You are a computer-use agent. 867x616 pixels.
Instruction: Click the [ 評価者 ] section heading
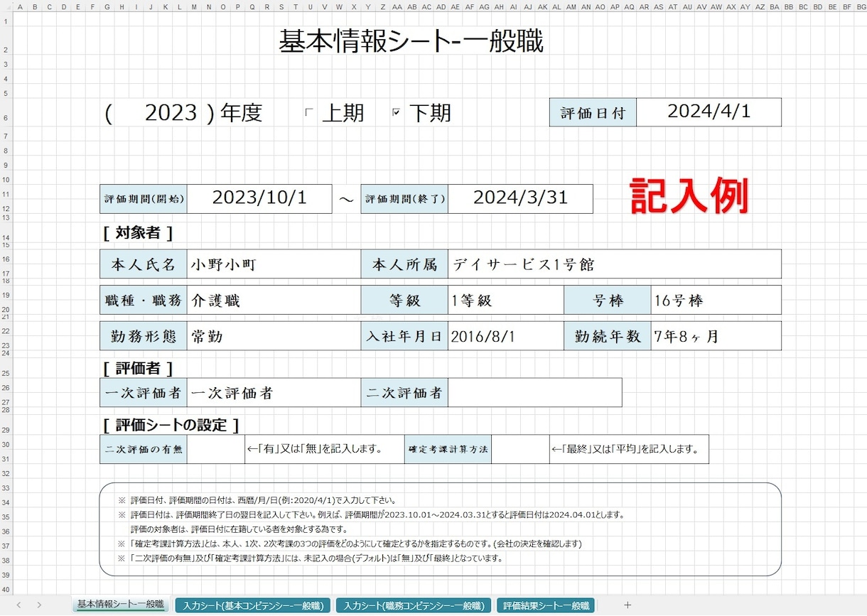[x=138, y=368]
